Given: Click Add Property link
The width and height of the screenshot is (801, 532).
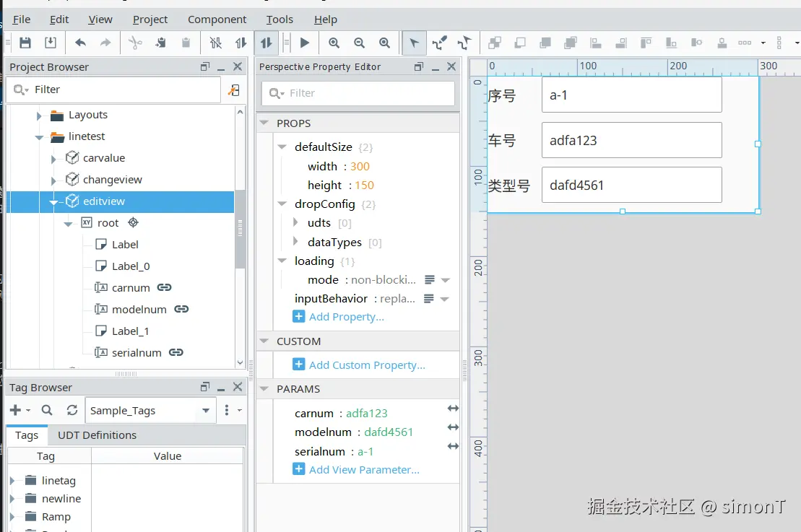Looking at the screenshot, I should pos(347,317).
